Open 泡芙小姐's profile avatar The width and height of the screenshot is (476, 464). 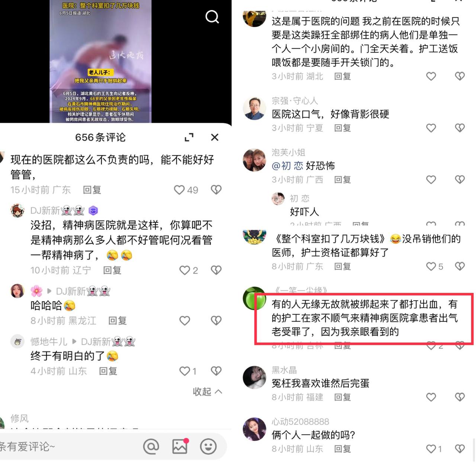tap(254, 160)
